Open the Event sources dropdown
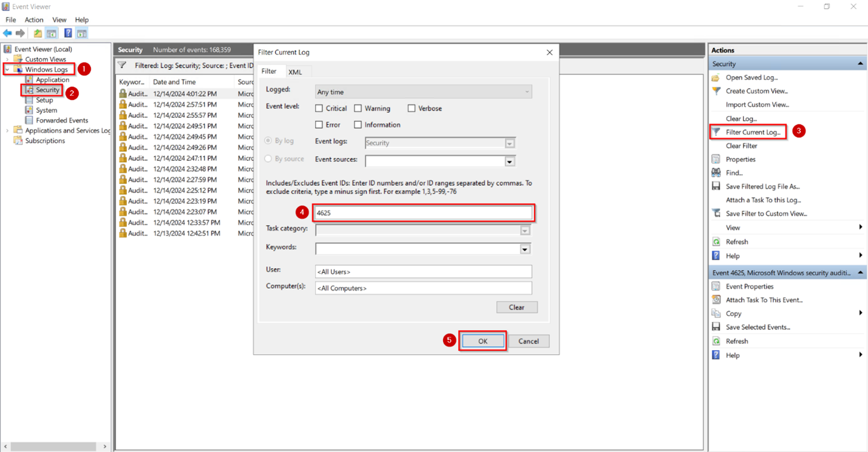This screenshot has width=868, height=452. click(x=510, y=161)
